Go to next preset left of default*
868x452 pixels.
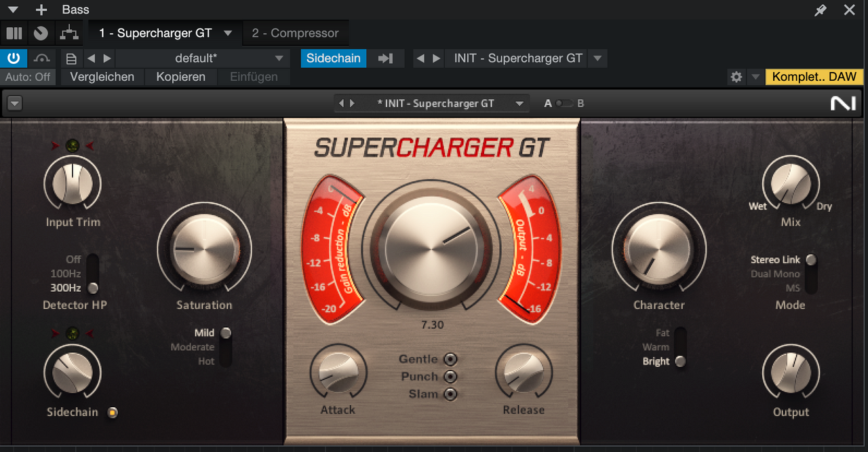pos(107,58)
